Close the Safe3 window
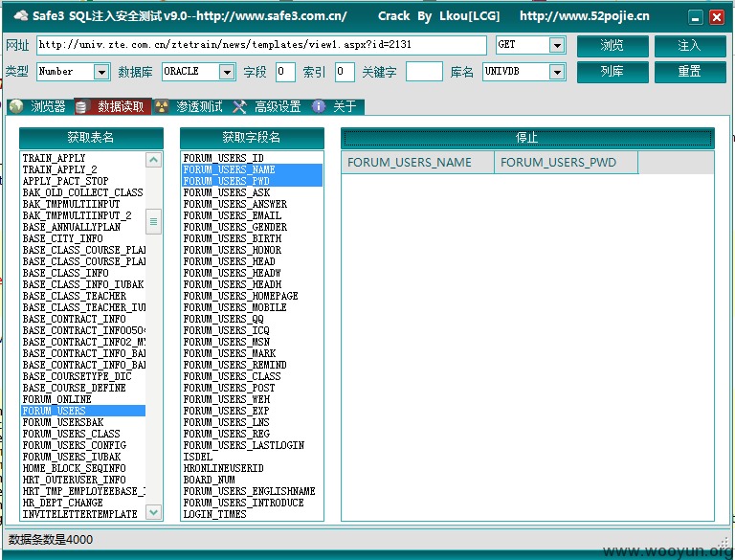 click(x=716, y=17)
